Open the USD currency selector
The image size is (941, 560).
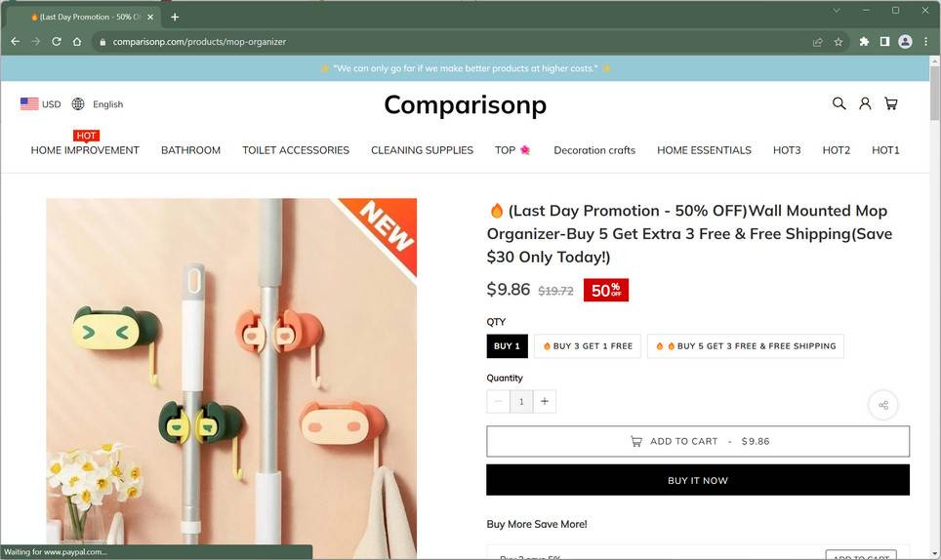point(41,104)
